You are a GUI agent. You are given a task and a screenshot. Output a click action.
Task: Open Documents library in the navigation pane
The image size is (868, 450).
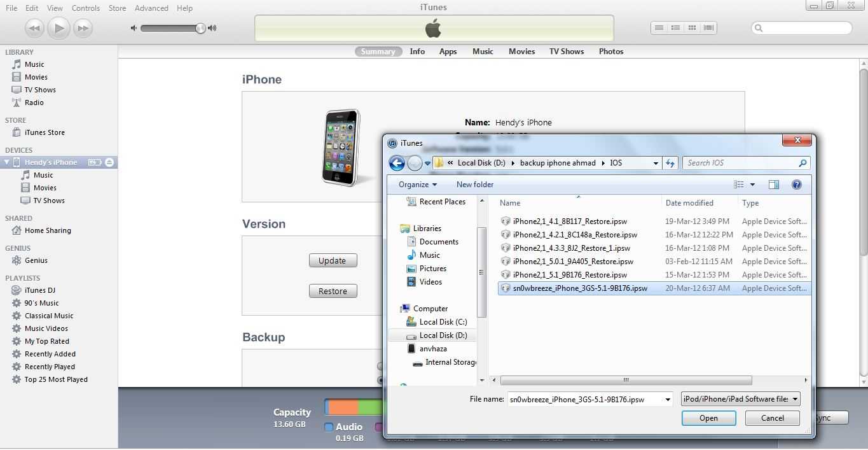(x=439, y=242)
